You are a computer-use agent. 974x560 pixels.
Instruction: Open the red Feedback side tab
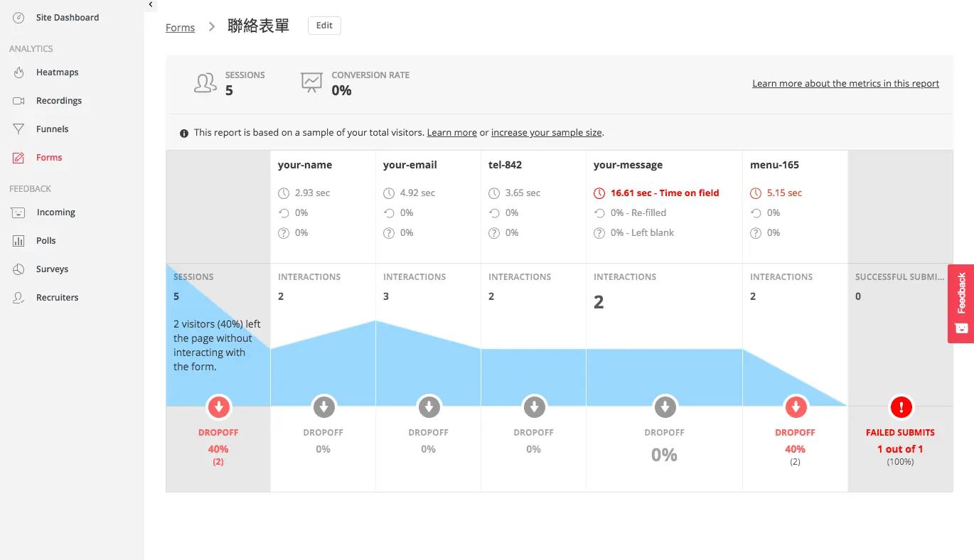click(x=961, y=304)
